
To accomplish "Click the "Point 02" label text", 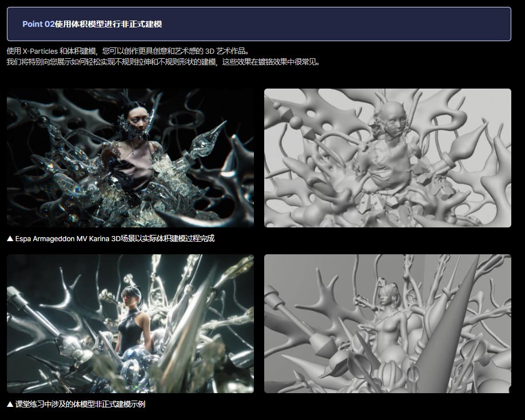I will click(x=38, y=24).
